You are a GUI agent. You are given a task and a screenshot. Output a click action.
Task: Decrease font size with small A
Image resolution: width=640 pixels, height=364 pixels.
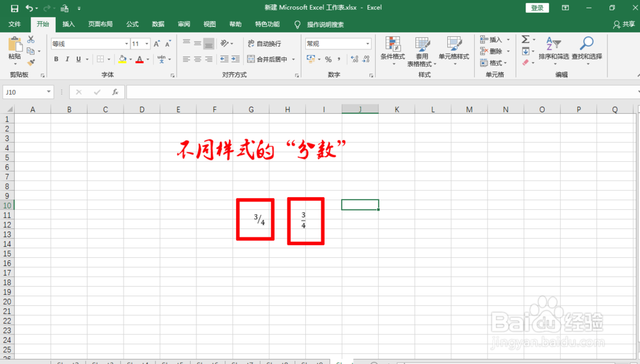(x=168, y=44)
